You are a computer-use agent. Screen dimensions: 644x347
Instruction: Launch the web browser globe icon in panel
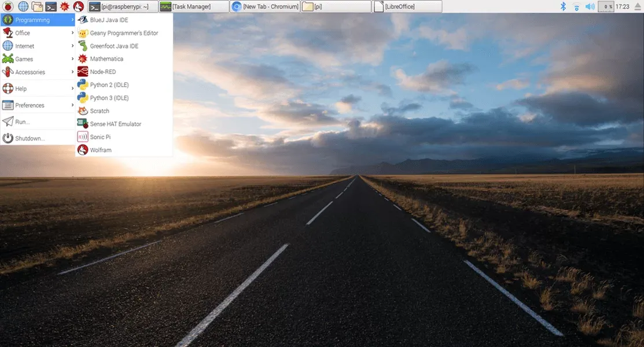23,6
